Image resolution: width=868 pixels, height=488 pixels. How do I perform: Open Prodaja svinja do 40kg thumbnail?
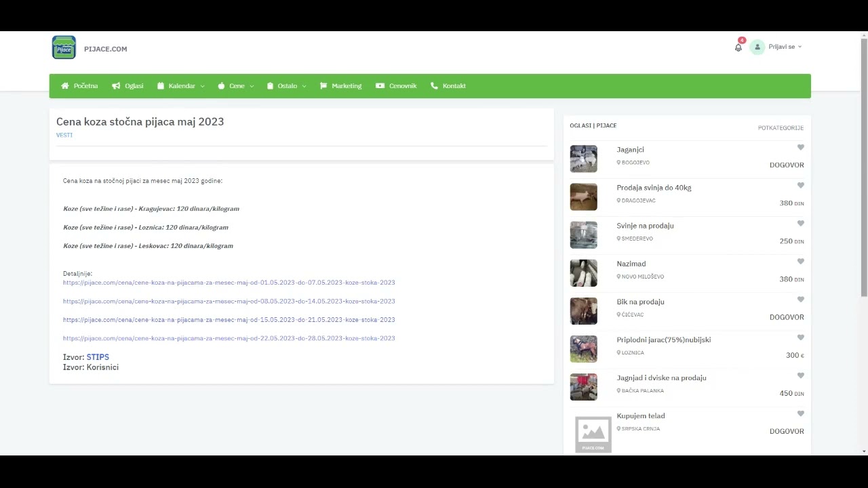(583, 197)
